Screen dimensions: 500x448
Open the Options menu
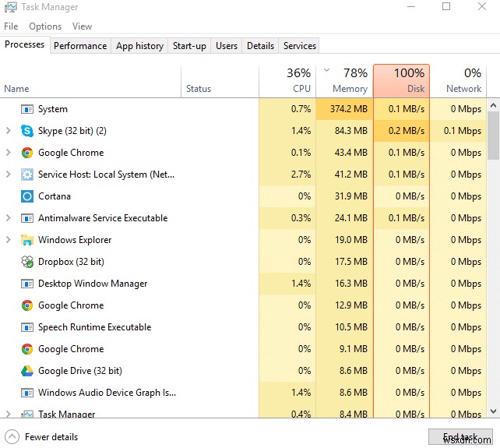45,26
